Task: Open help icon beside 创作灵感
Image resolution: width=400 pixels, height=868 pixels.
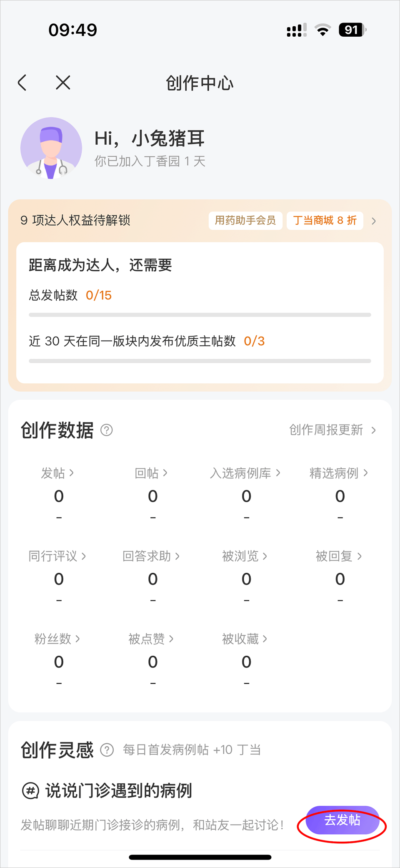Action: 107,750
